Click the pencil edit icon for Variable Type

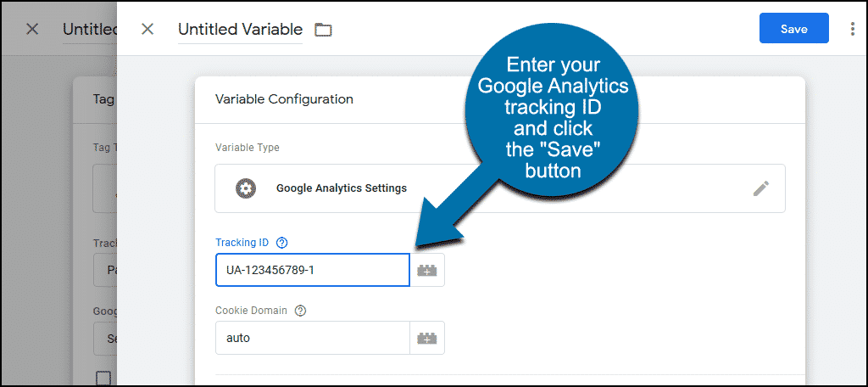pyautogui.click(x=761, y=188)
